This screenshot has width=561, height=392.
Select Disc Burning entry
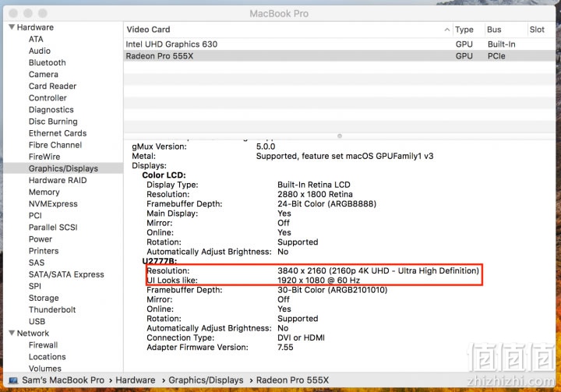pyautogui.click(x=53, y=122)
